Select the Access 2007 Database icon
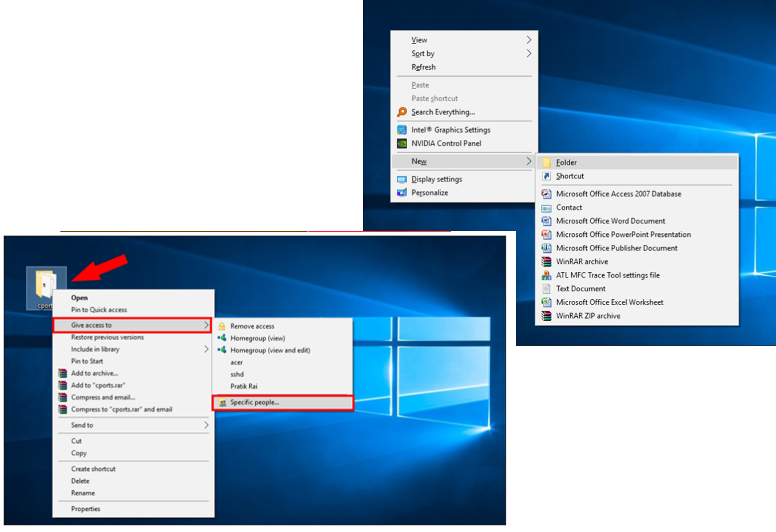 (547, 194)
